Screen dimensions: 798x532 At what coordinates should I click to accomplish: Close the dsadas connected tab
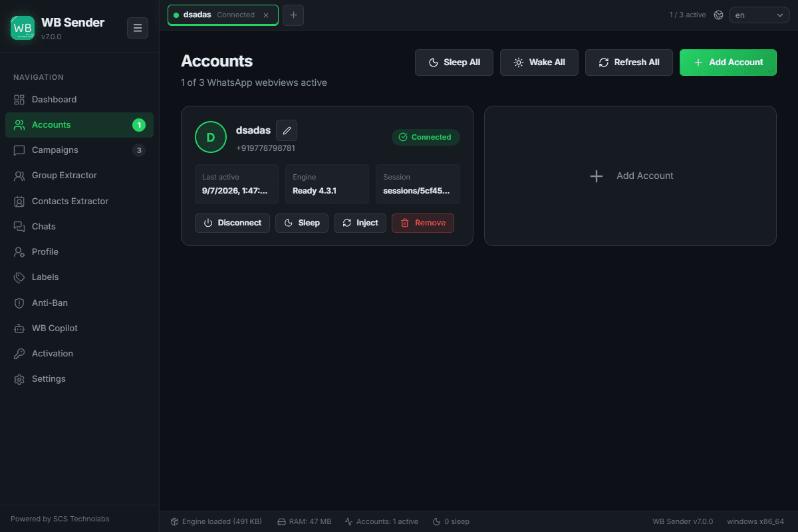coord(266,15)
